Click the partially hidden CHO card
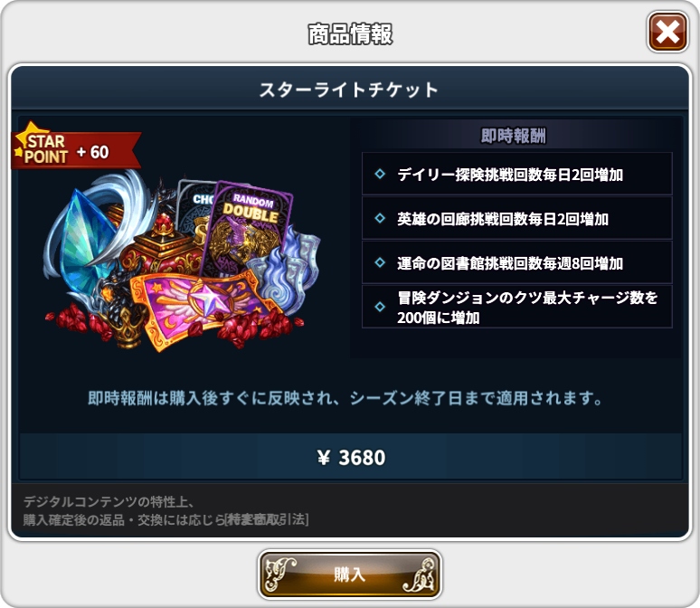Screen dimensions: 700x608 [x=195, y=210]
